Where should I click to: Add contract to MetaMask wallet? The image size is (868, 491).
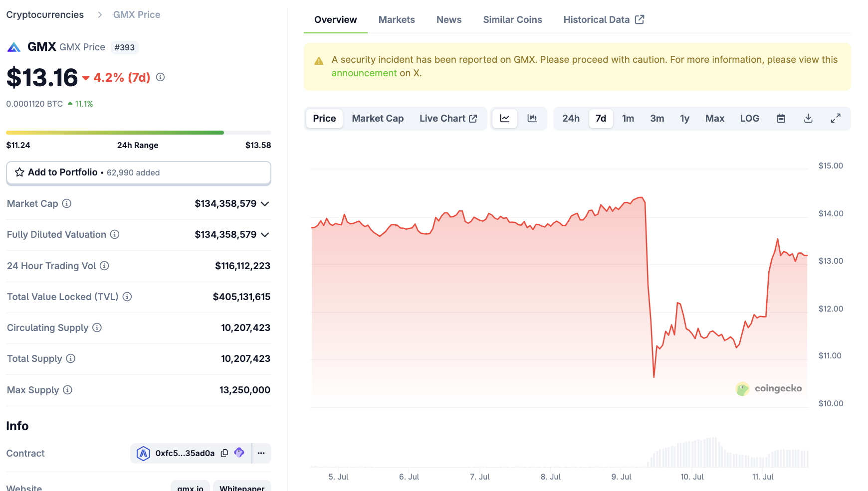point(239,453)
